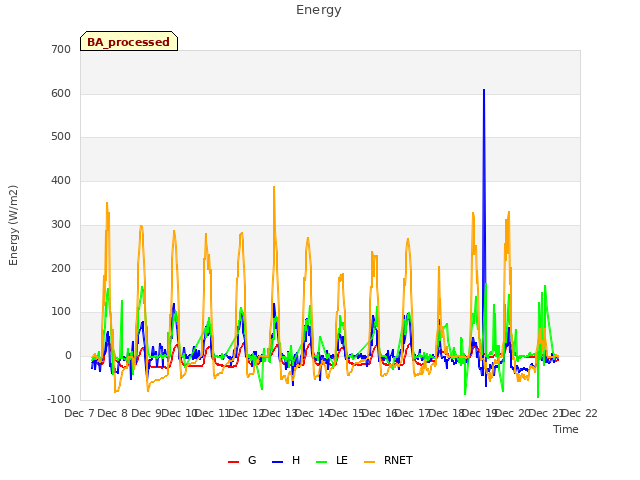Toggle the LE series in legend
This screenshot has width=640, height=480.
tap(332, 460)
